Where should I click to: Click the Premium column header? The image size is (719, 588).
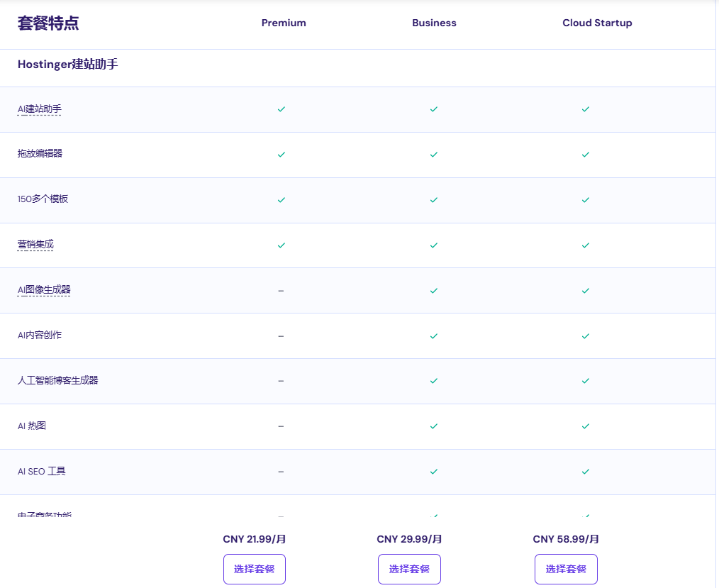tap(283, 23)
